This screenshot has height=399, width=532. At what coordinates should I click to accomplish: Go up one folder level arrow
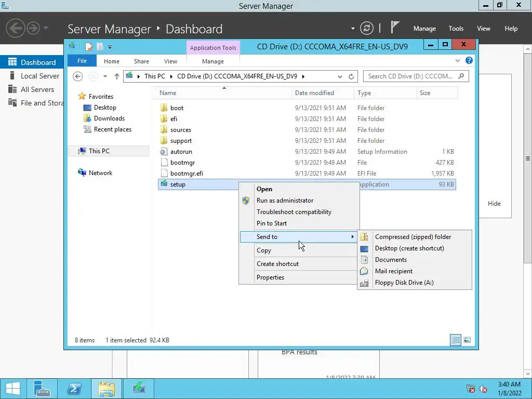117,76
